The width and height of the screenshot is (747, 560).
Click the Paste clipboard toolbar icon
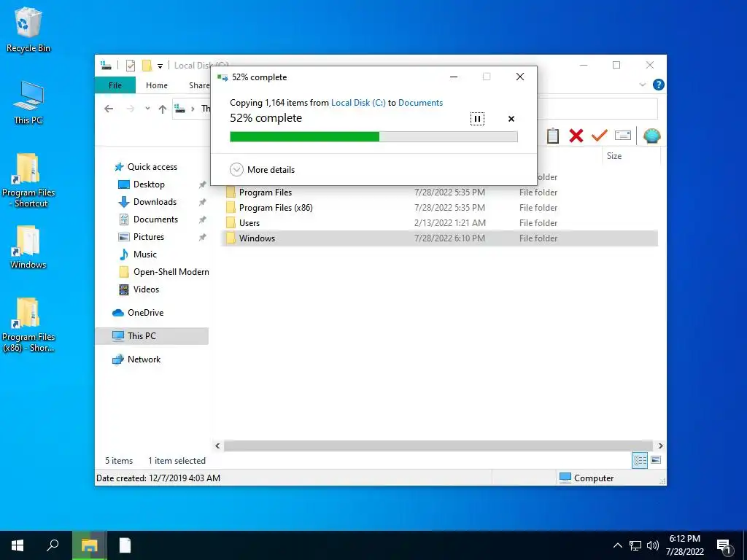553,136
